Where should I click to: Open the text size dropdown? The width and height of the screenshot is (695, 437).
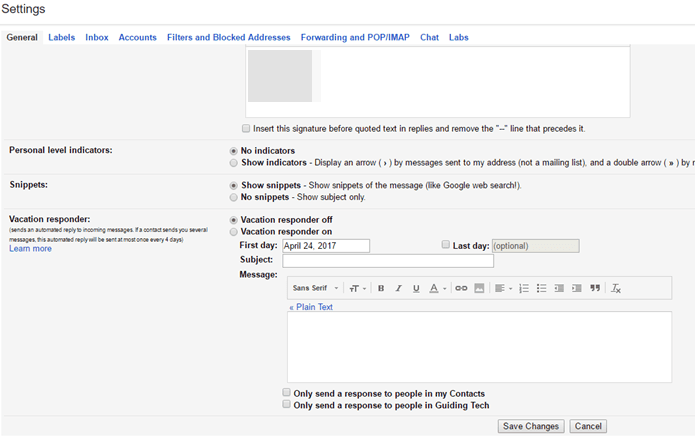click(x=357, y=289)
